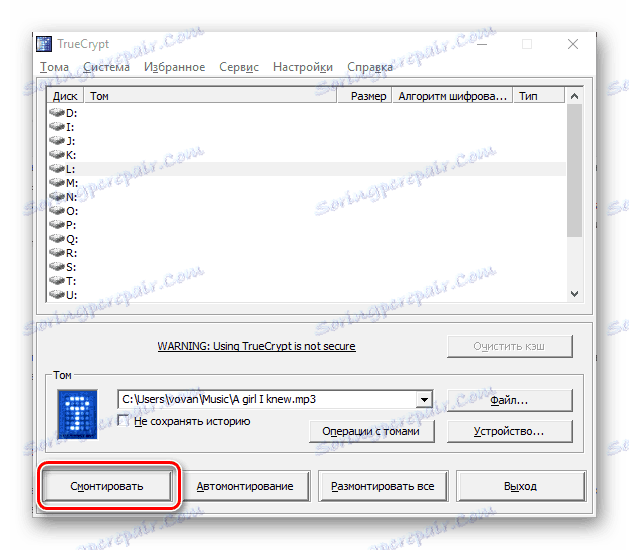Open the Тома menu
This screenshot has height=550, width=629.
(54, 67)
